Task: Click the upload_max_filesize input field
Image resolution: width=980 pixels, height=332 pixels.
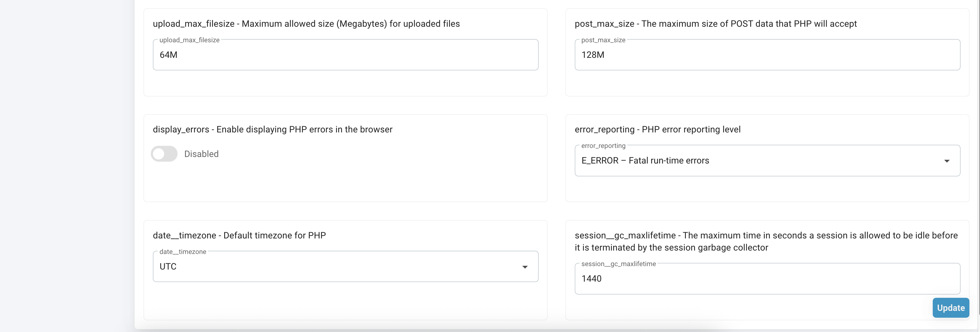Action: (x=345, y=55)
